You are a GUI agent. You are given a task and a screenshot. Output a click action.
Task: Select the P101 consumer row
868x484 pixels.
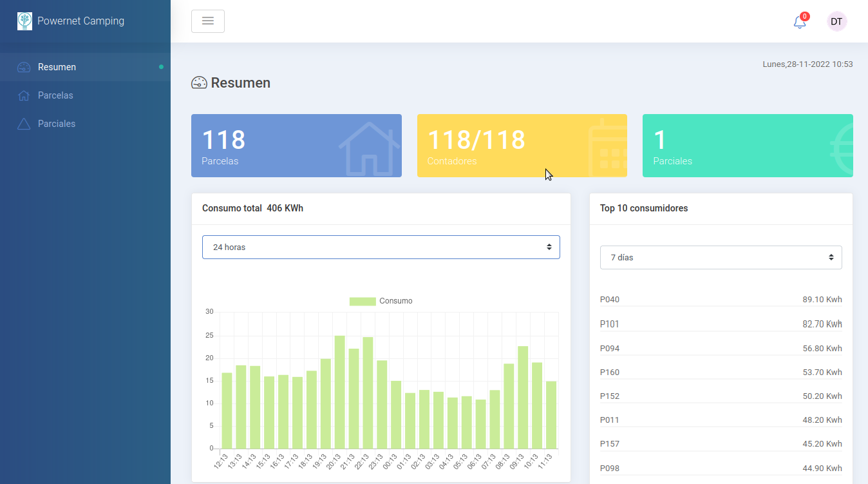tap(721, 324)
